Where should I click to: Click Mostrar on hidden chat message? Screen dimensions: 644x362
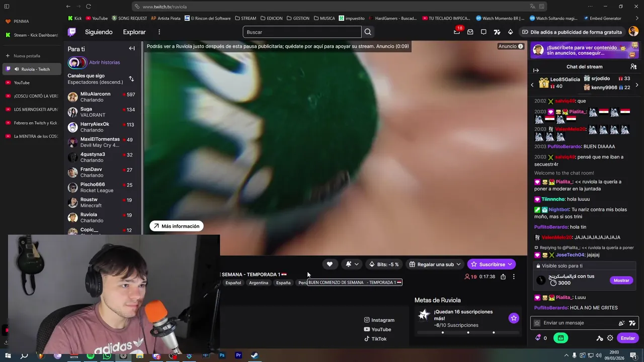point(621,281)
